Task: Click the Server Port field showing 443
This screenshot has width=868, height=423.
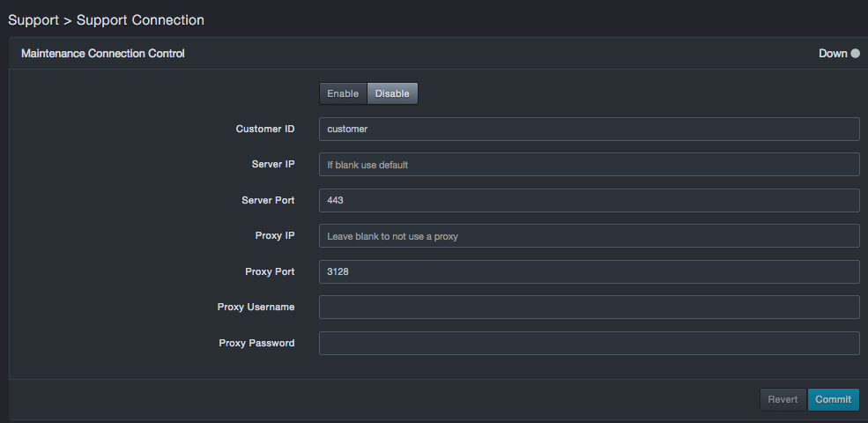Action: (589, 200)
